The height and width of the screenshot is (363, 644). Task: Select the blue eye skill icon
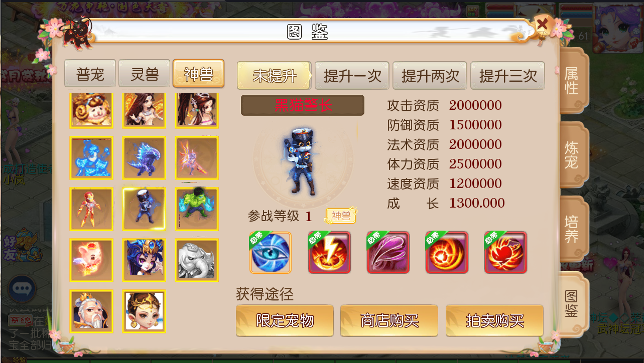[270, 252]
